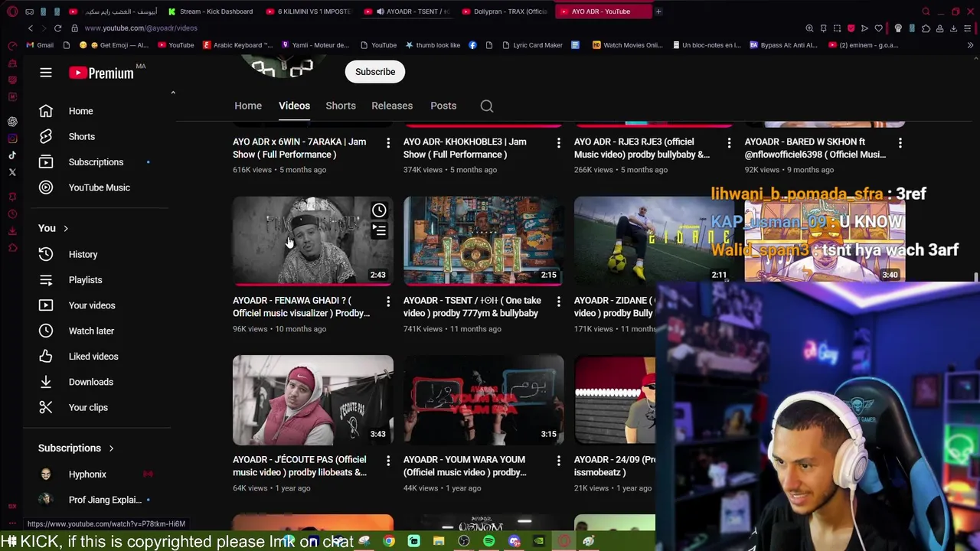Show more bookmarks bar chevron
This screenshot has height=551, width=980.
[x=970, y=45]
